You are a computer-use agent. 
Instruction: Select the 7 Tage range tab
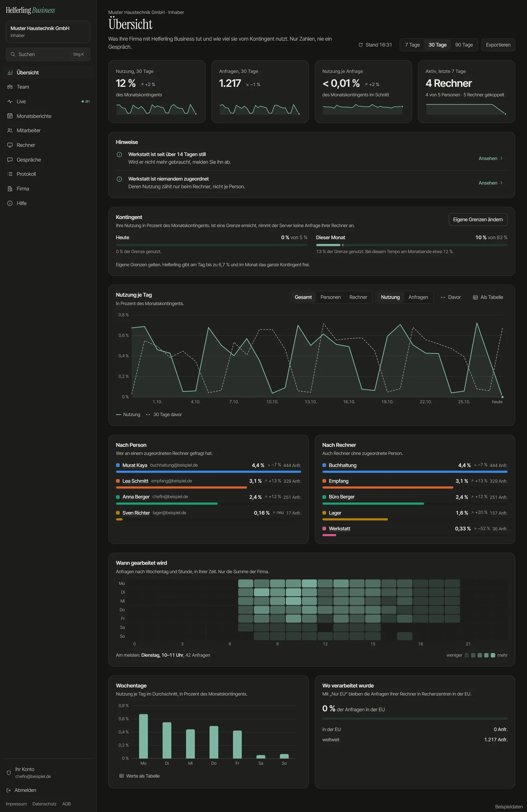point(413,45)
